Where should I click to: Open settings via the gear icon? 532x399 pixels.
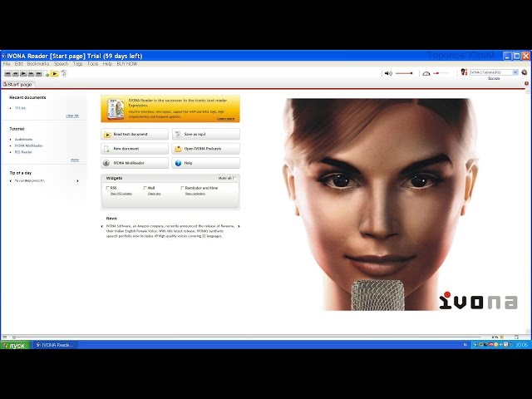[x=525, y=72]
